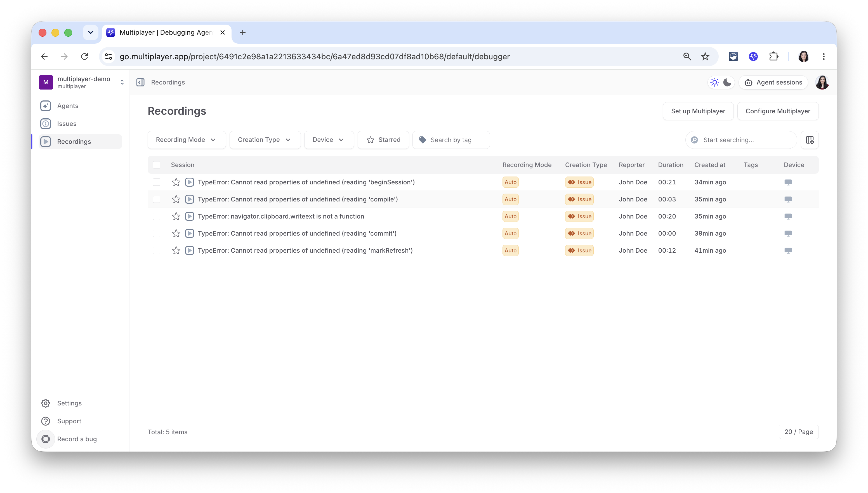Click desktop device icon in 'markRefresh' row
This screenshot has width=868, height=493.
coord(788,251)
